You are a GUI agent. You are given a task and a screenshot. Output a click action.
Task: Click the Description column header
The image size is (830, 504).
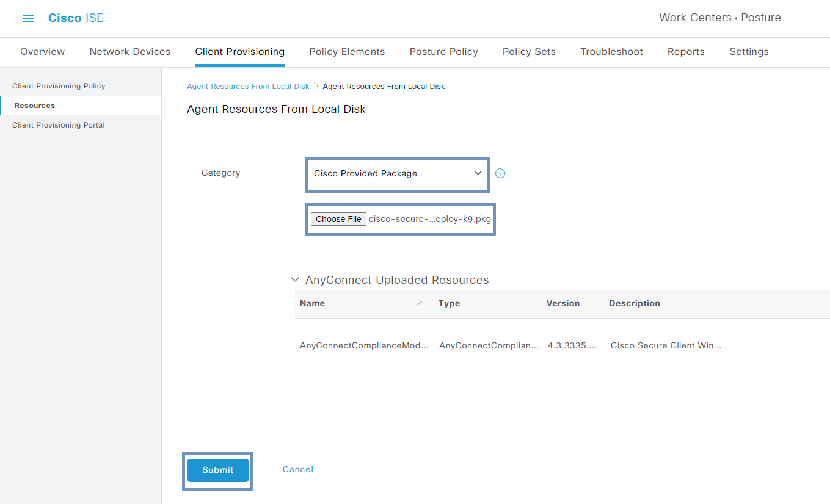coord(635,303)
